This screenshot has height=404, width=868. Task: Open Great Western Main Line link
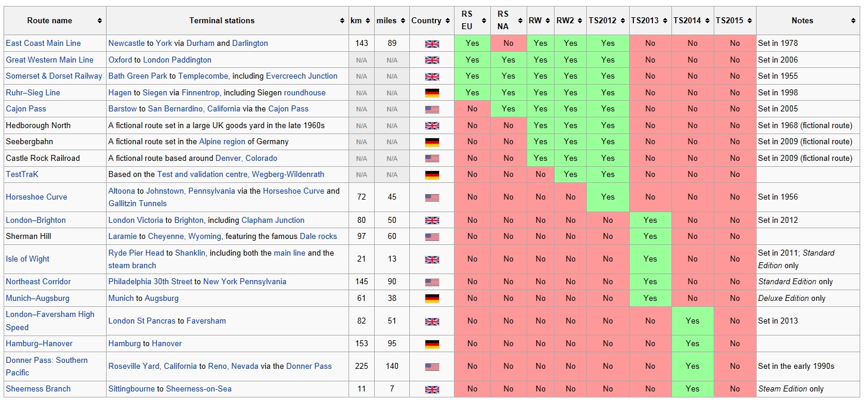coord(49,60)
